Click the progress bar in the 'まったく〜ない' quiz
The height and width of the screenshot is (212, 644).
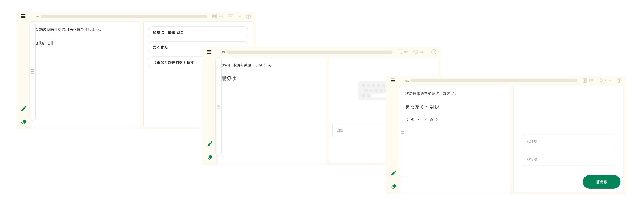[x=494, y=81]
